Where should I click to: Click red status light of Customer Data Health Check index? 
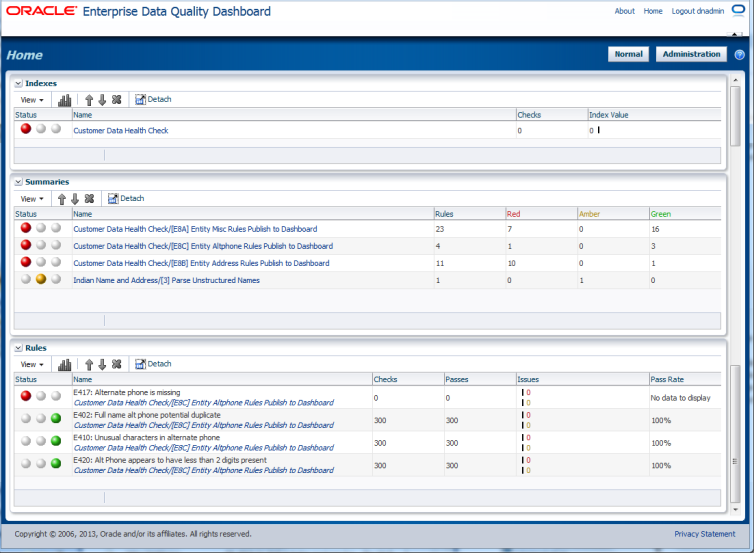pyautogui.click(x=26, y=128)
